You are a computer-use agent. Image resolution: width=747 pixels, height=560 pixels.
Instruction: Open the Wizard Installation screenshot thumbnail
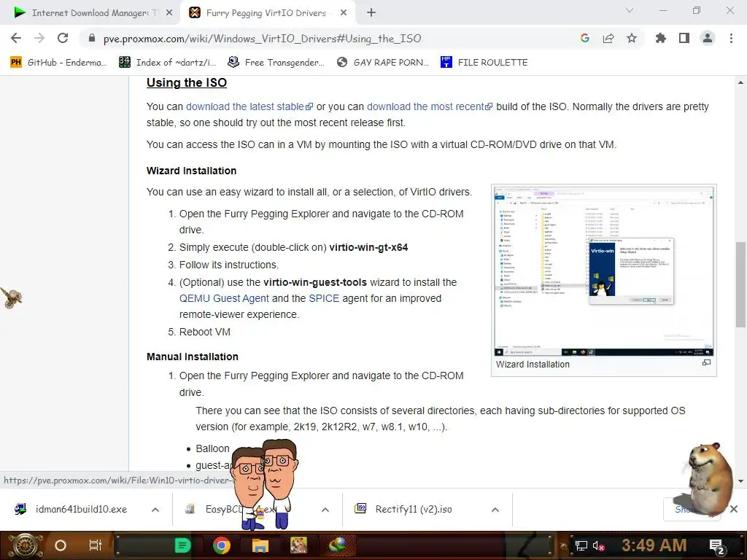pyautogui.click(x=603, y=271)
